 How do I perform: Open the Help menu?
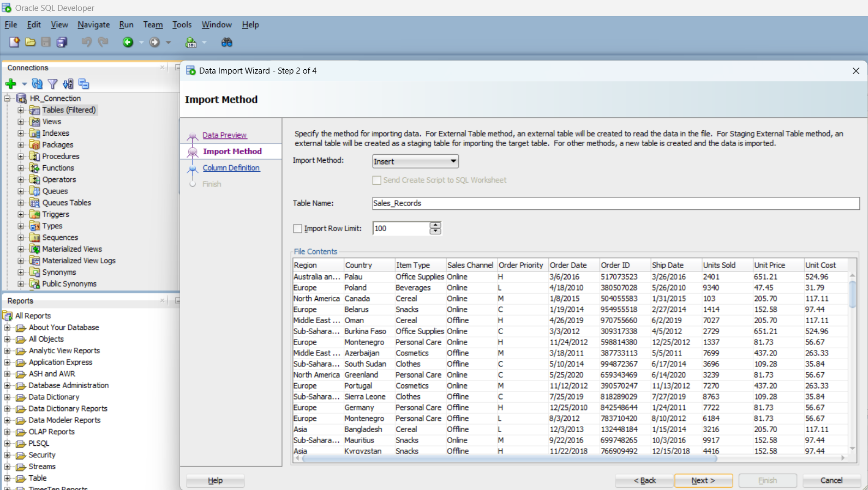pos(250,25)
